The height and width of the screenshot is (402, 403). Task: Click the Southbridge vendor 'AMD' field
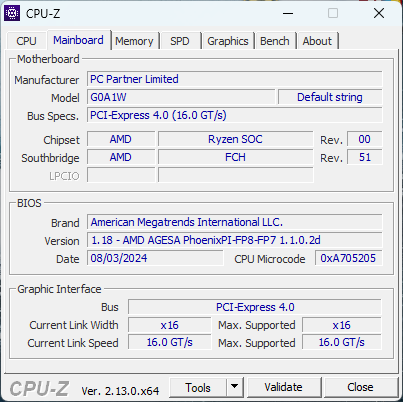[121, 157]
